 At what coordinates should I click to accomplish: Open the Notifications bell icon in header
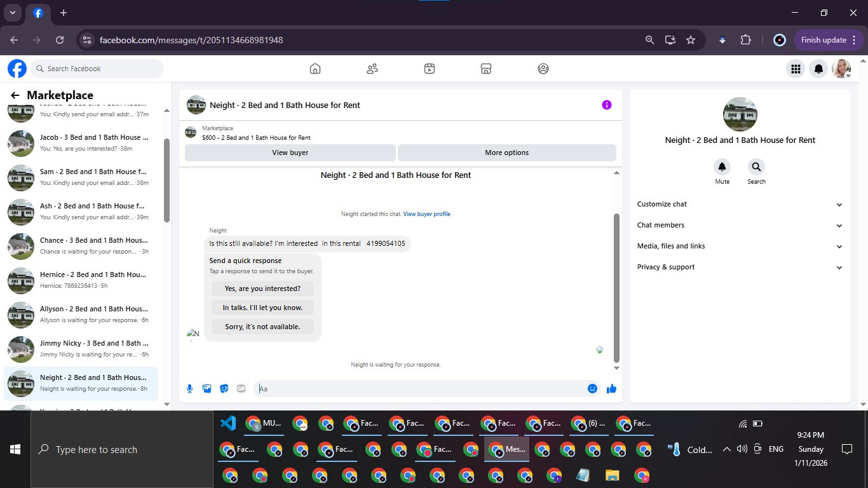(x=819, y=69)
